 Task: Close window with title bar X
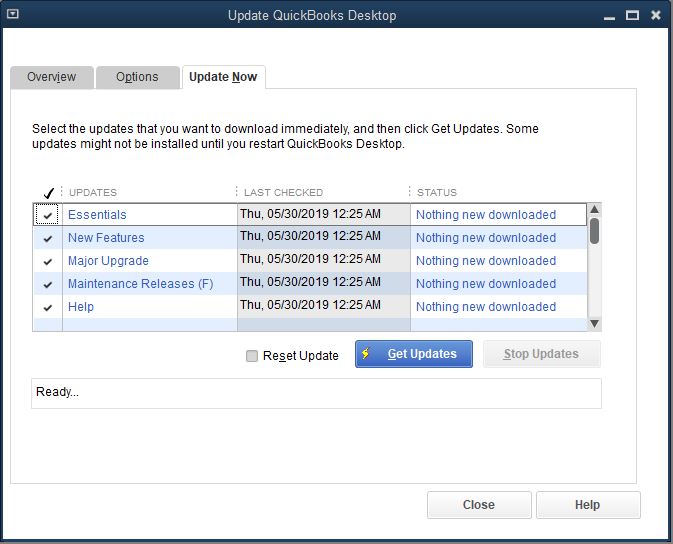(x=656, y=15)
